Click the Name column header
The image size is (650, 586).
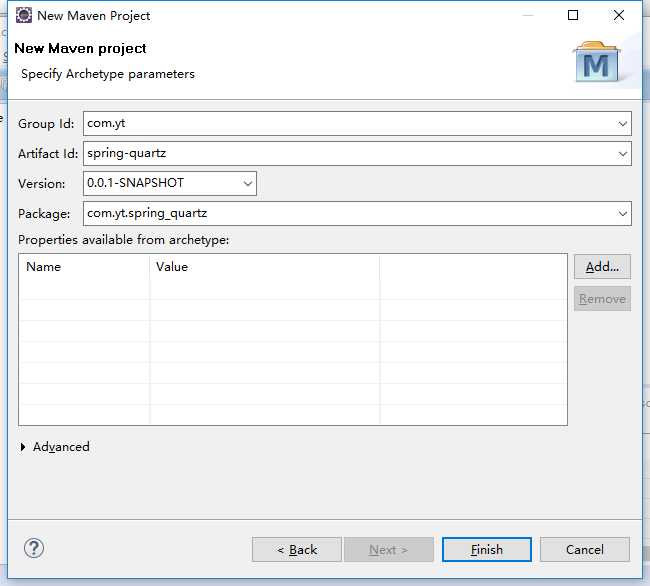84,267
